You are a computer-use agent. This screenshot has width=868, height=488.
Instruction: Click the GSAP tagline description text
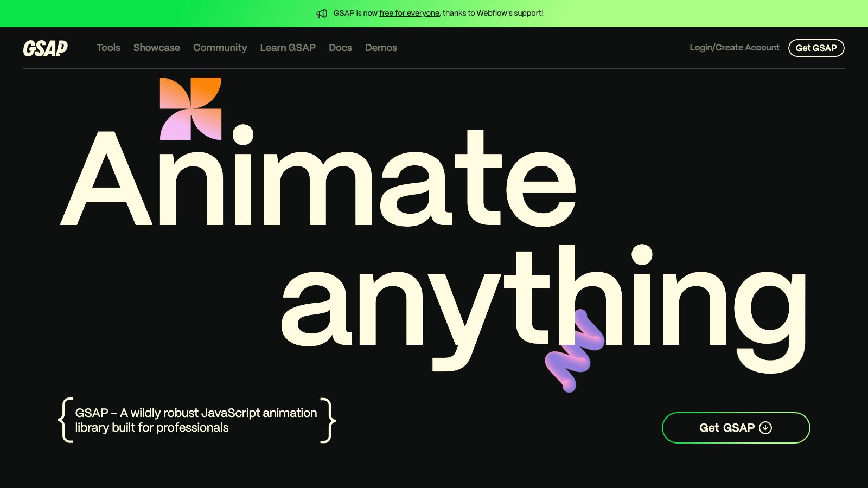[196, 420]
